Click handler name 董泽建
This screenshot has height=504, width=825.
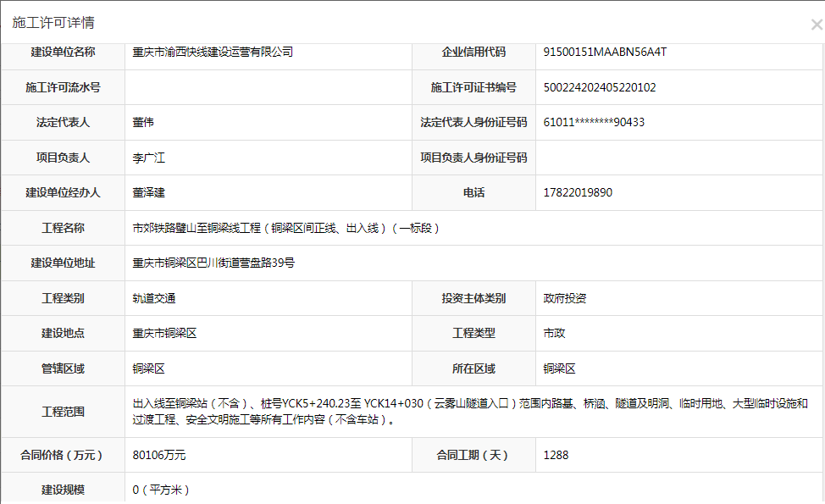[148, 192]
